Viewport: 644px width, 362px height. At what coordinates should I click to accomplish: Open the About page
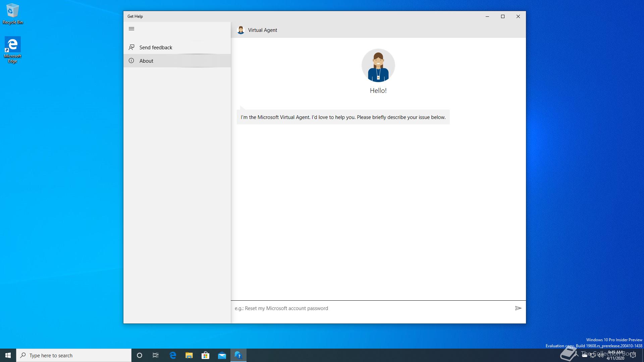pos(177,61)
